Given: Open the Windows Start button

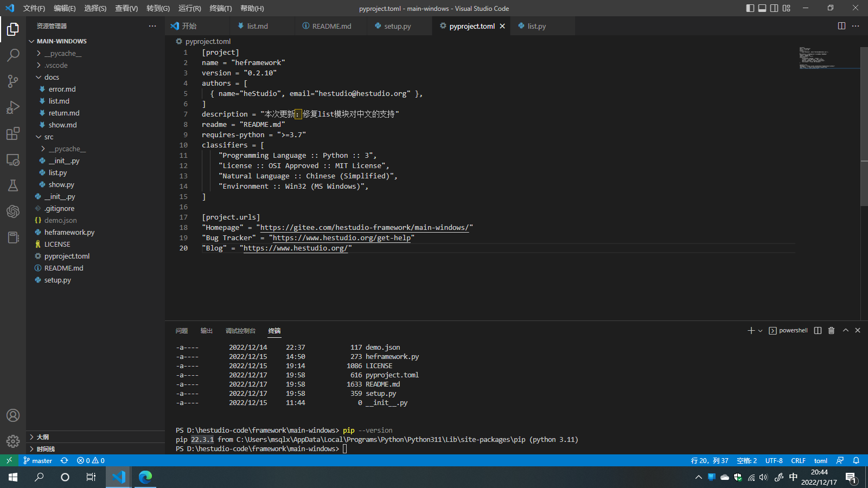Looking at the screenshot, I should (13, 477).
